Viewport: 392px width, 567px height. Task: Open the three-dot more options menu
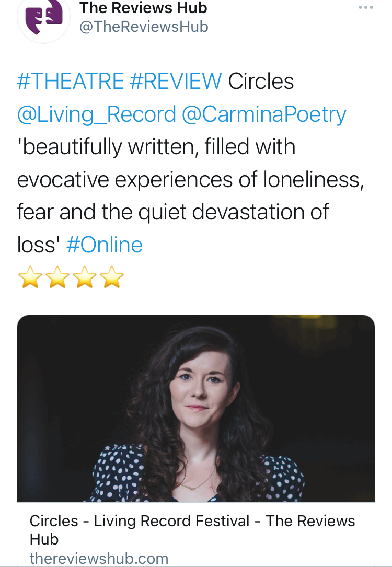(x=366, y=8)
